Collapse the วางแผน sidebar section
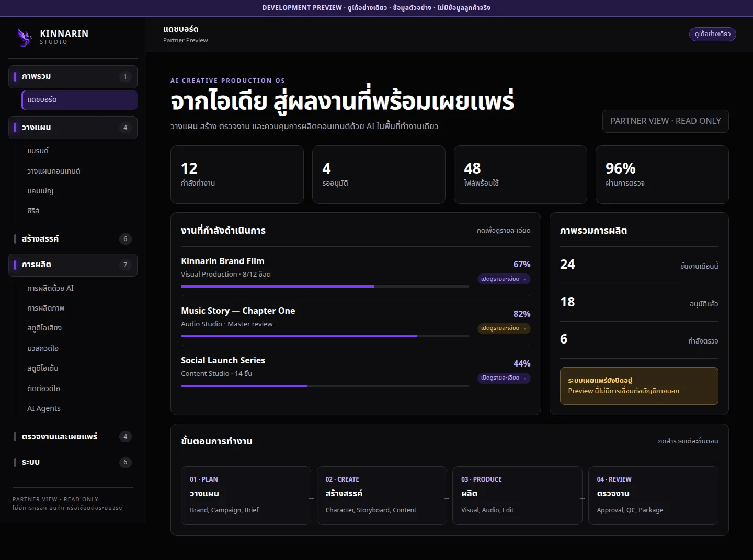753x560 pixels. tap(73, 128)
